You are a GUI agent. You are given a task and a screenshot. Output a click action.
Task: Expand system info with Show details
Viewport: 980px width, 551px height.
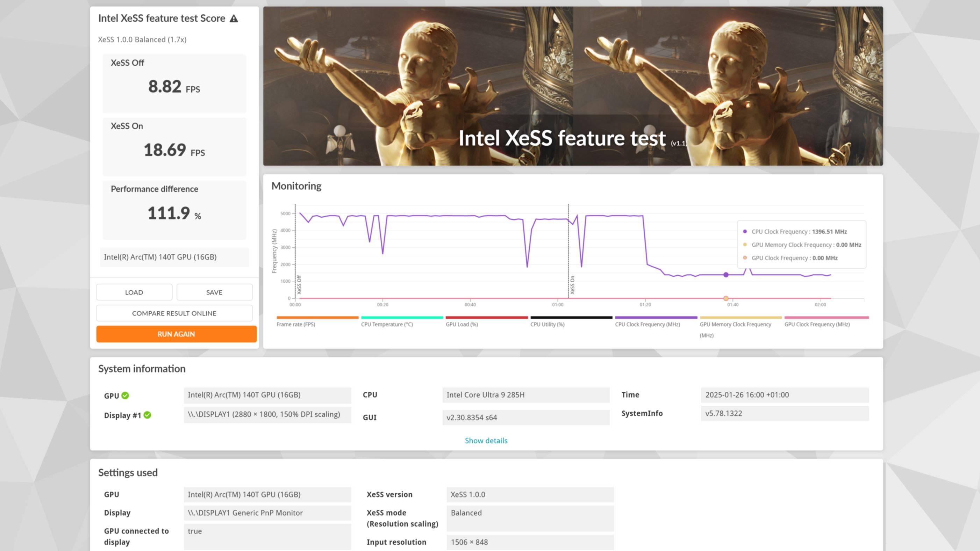click(x=486, y=440)
